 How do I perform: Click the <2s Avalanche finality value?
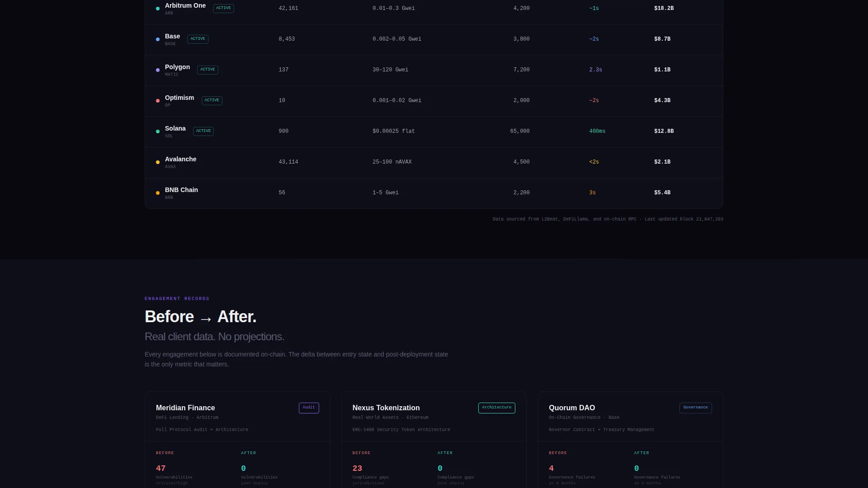594,162
